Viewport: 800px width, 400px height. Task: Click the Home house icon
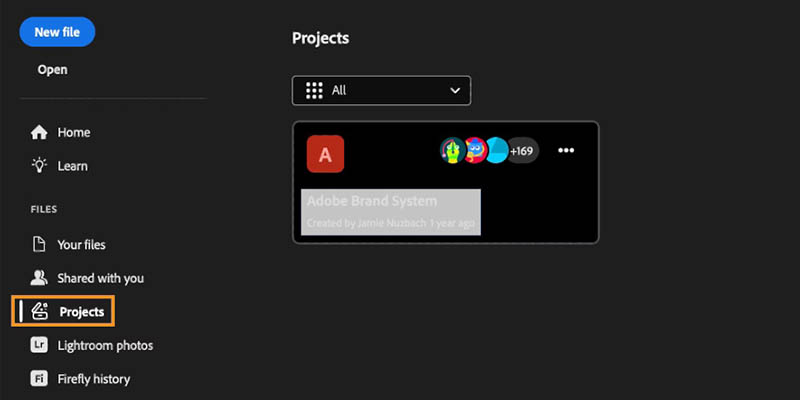[39, 132]
